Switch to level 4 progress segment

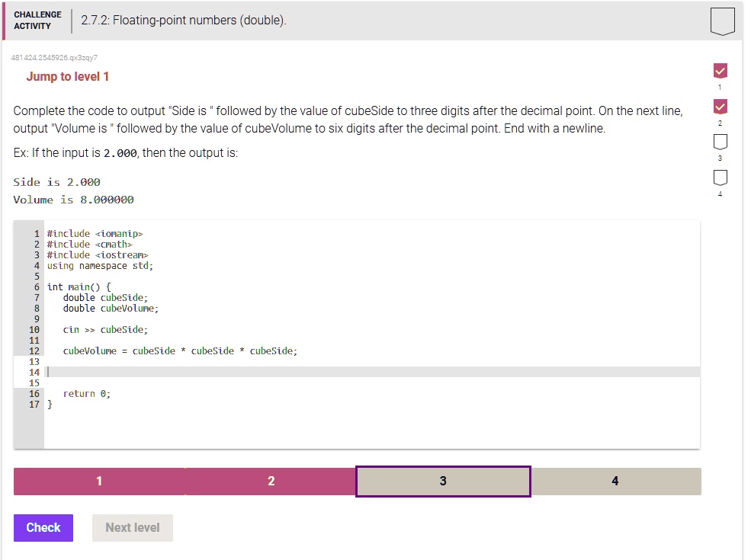pos(615,481)
